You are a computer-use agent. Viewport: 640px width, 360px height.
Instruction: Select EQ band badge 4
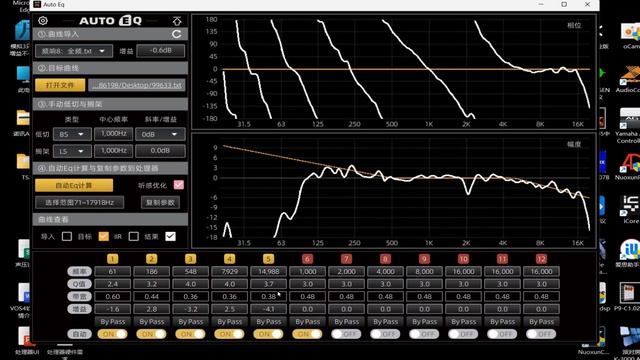click(229, 259)
